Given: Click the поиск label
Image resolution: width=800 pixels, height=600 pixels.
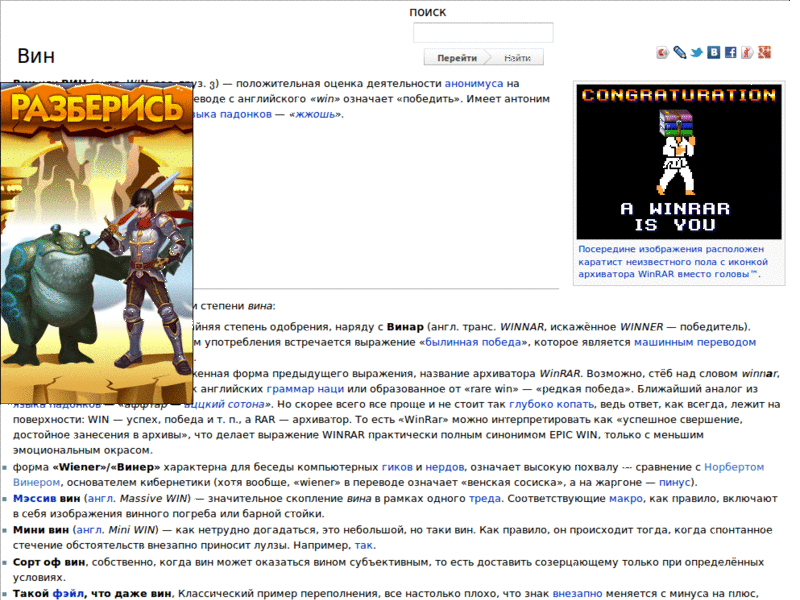Looking at the screenshot, I should [428, 12].
